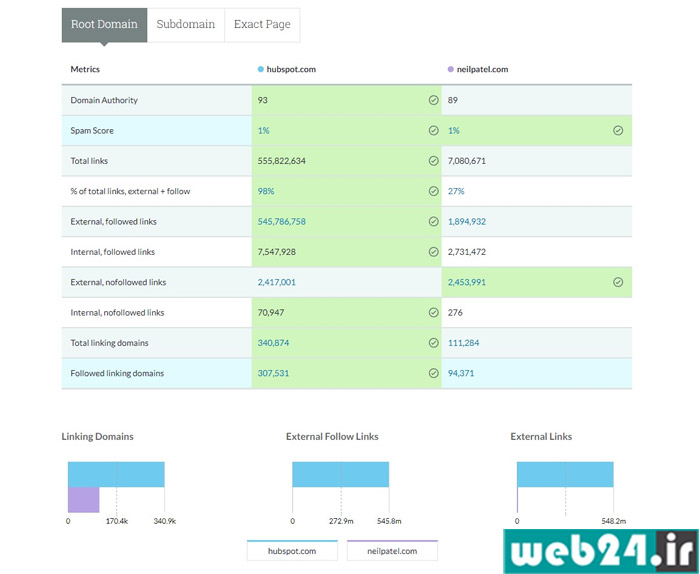Open 94,371 followed linking domains

pyautogui.click(x=461, y=374)
